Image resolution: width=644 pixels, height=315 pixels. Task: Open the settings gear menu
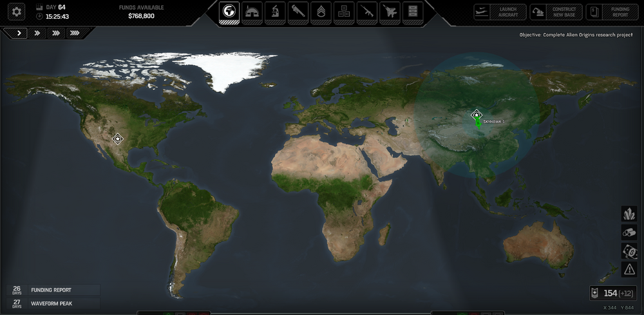coord(16,11)
